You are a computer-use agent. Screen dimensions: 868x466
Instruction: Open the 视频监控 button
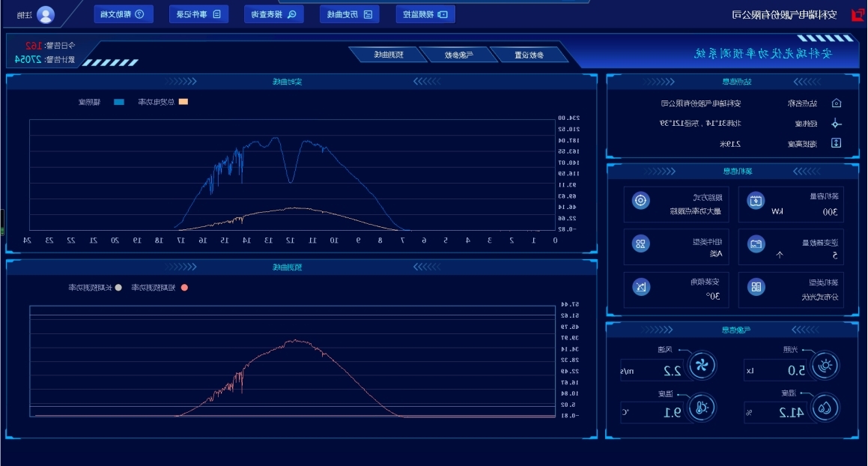[x=425, y=14]
